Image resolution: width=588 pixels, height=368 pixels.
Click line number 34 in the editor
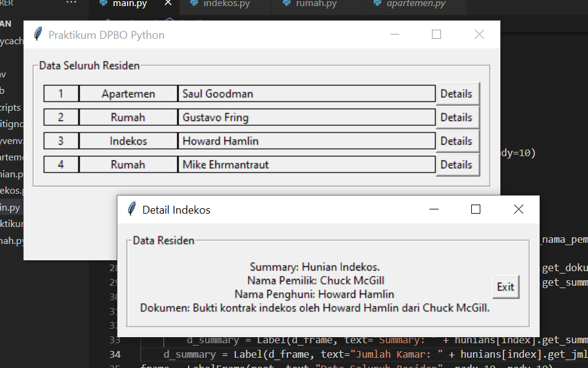(115, 353)
